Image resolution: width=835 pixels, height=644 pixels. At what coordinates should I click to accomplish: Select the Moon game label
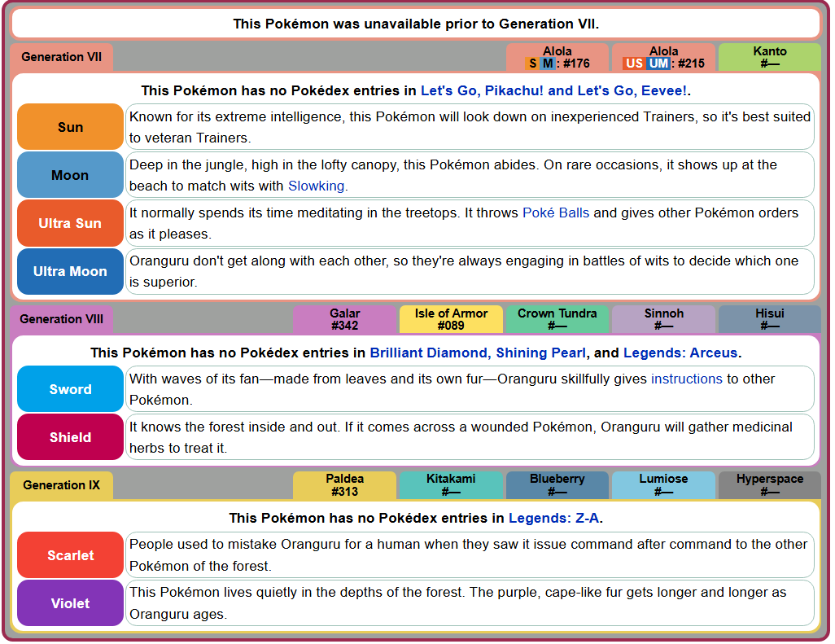[x=70, y=175]
